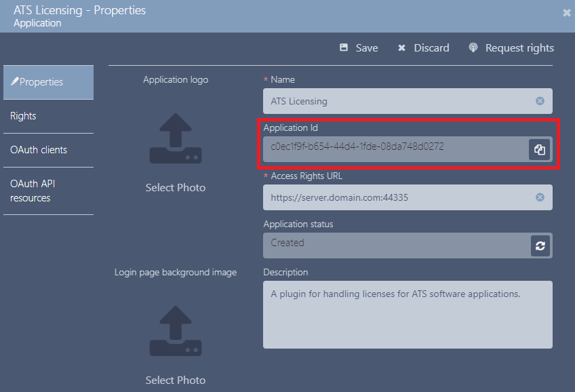Click inside the Description text area
Screen dimensions: 575x392
tap(408, 315)
